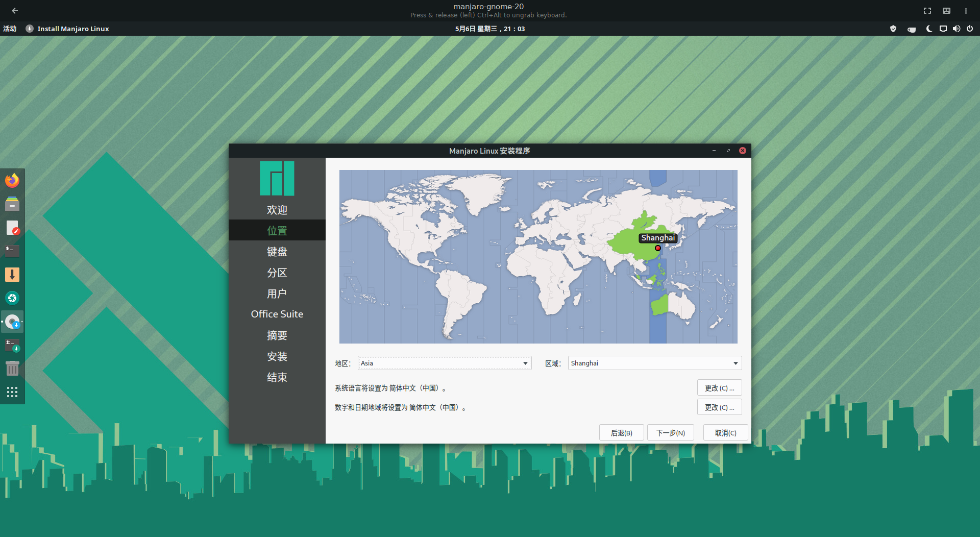Select the Office Suite step
980x537 pixels.
[x=277, y=314]
